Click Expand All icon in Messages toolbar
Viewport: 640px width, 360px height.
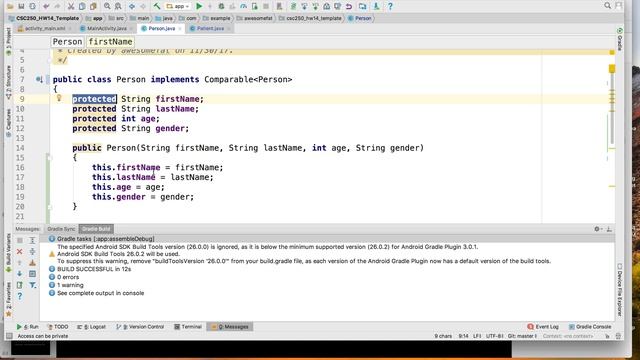(x=33, y=240)
